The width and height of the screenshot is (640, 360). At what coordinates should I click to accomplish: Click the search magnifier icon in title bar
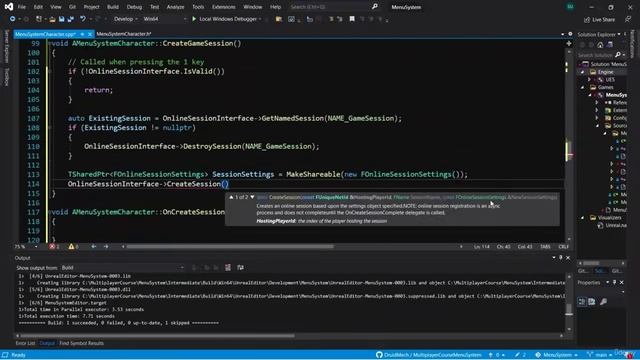click(x=375, y=7)
